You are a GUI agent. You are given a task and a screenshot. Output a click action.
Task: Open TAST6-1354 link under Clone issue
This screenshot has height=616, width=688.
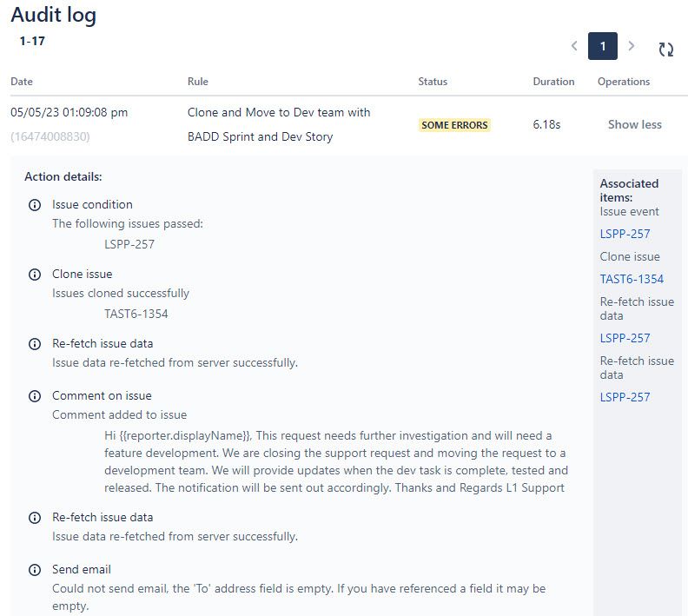pyautogui.click(x=632, y=279)
